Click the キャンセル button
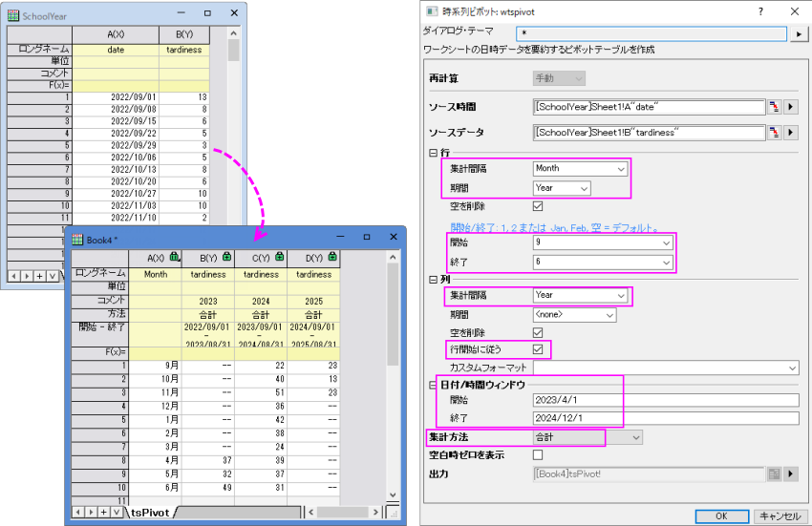 pyautogui.click(x=780, y=515)
